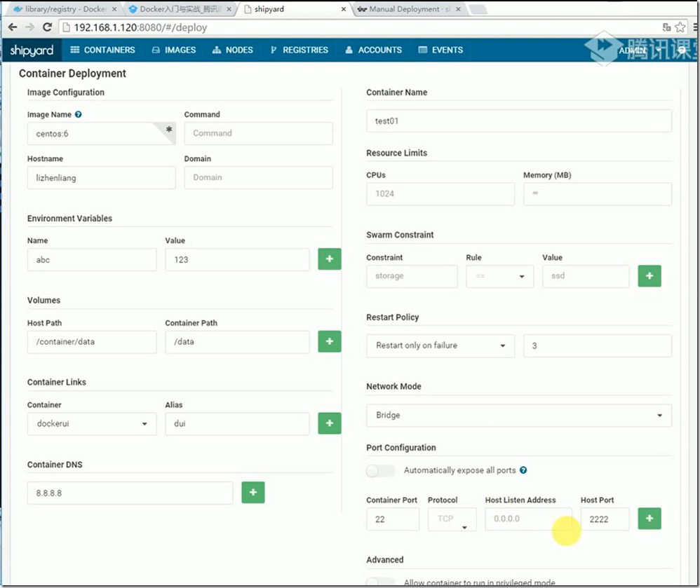The height and width of the screenshot is (588, 700).
Task: Add the container link with the plus button
Action: point(330,423)
